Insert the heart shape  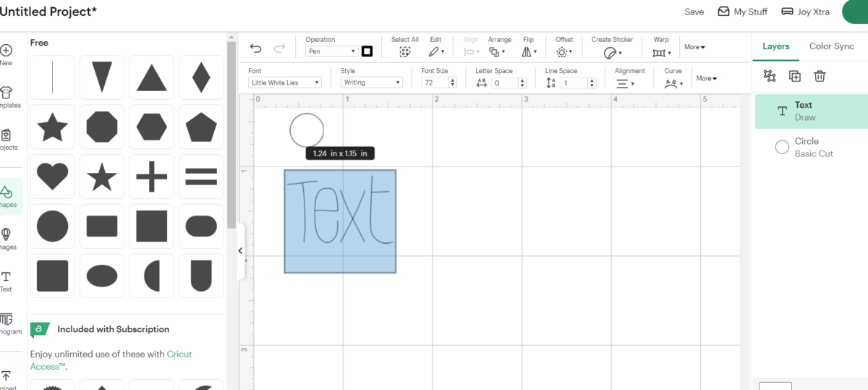point(52,177)
